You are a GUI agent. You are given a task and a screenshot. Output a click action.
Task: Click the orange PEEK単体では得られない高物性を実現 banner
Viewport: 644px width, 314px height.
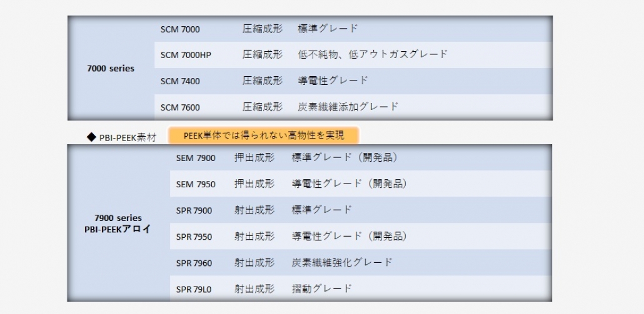click(264, 135)
